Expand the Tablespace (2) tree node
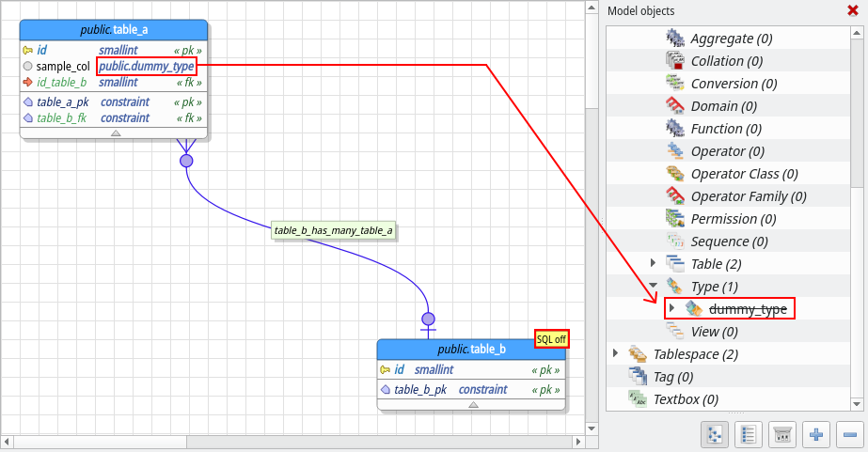 [615, 353]
